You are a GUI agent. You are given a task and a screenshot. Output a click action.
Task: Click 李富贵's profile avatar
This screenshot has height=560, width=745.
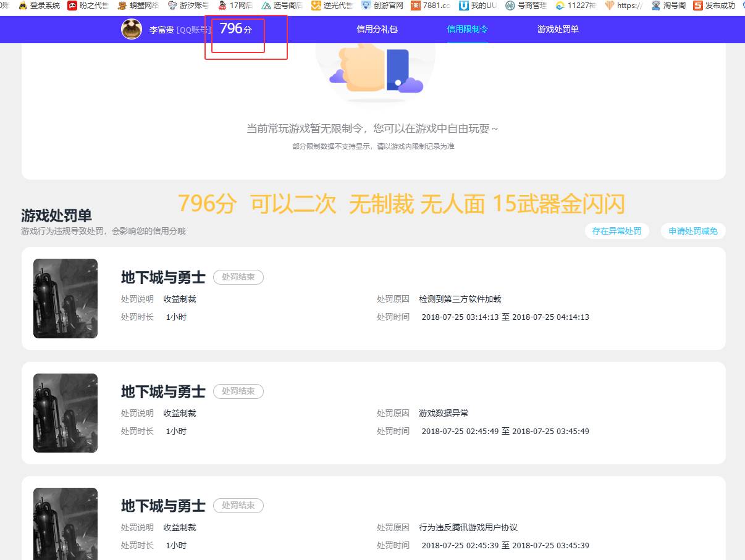click(x=132, y=29)
